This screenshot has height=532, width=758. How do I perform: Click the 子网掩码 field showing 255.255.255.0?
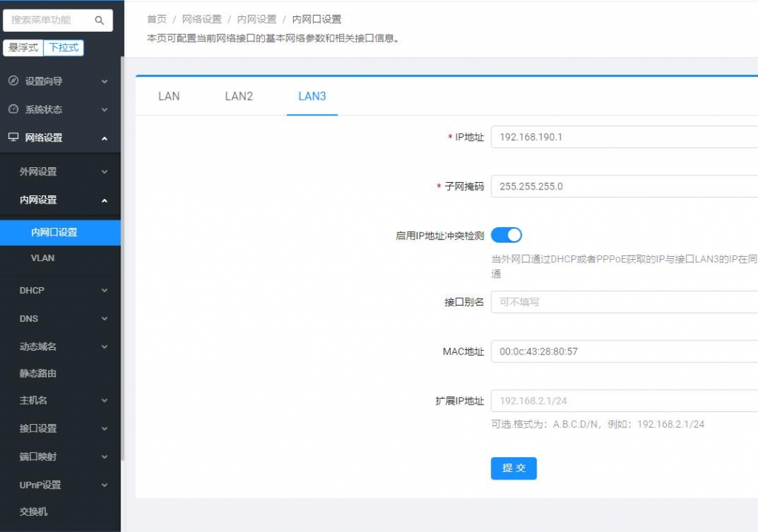pos(625,186)
